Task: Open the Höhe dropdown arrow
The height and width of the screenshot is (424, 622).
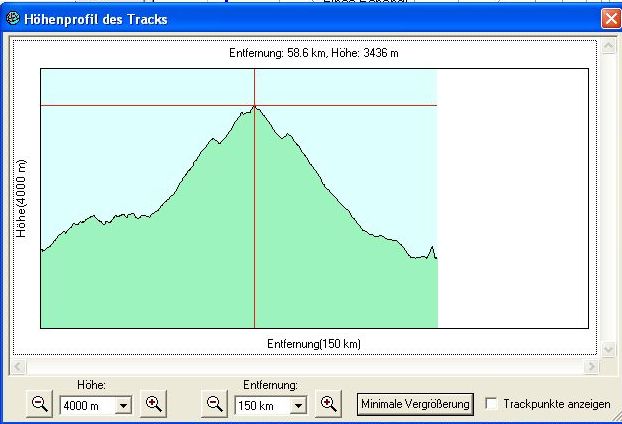Action: 123,405
